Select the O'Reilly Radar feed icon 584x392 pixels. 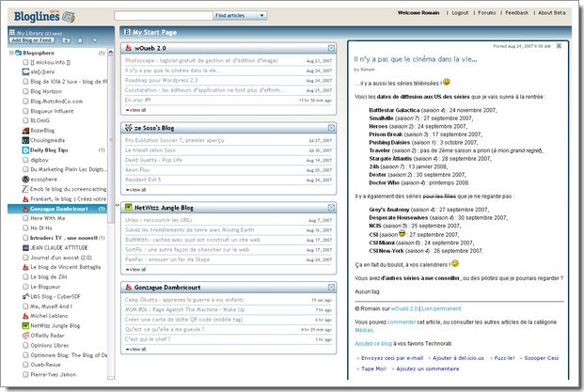click(25, 336)
